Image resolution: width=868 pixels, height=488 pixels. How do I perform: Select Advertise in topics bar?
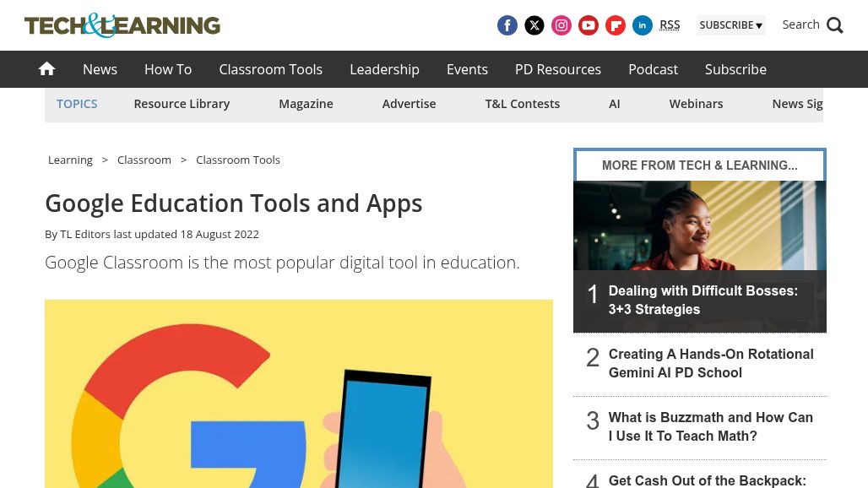click(x=409, y=104)
